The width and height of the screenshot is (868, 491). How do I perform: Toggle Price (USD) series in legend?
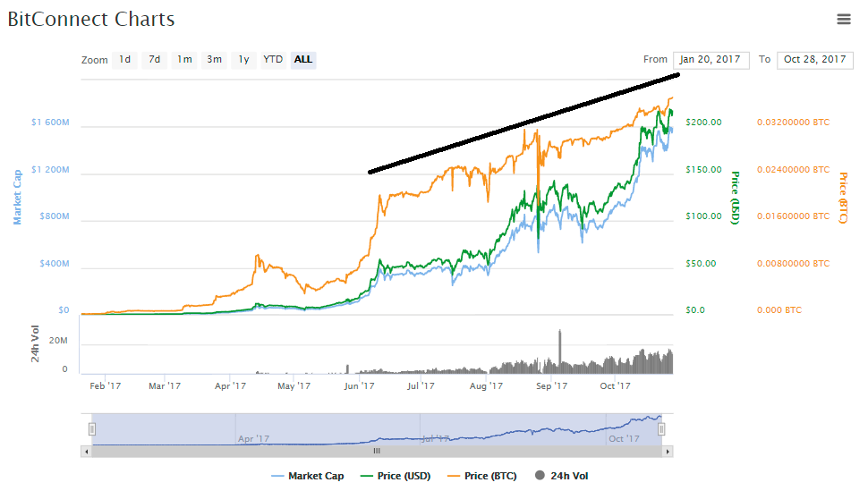(396, 476)
